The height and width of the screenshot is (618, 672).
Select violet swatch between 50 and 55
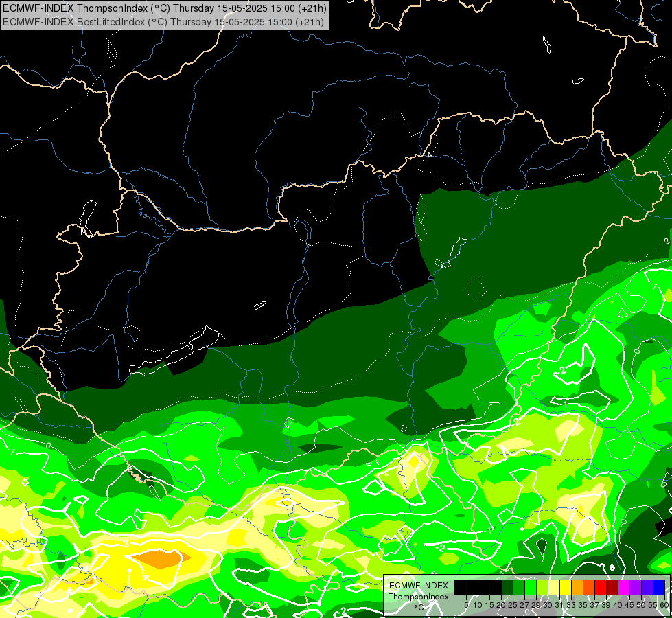(x=647, y=588)
